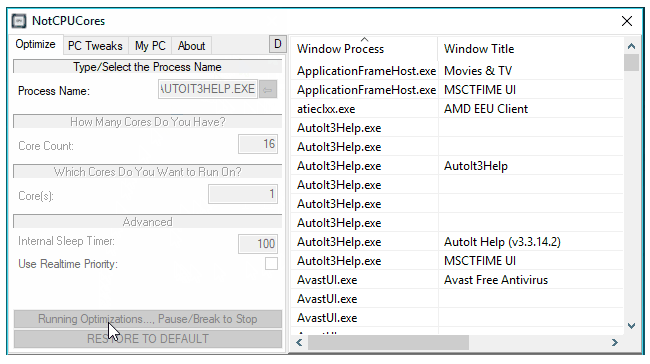The image size is (650, 364).
Task: Click the NotCPUCores title text
Action: pyautogui.click(x=68, y=21)
